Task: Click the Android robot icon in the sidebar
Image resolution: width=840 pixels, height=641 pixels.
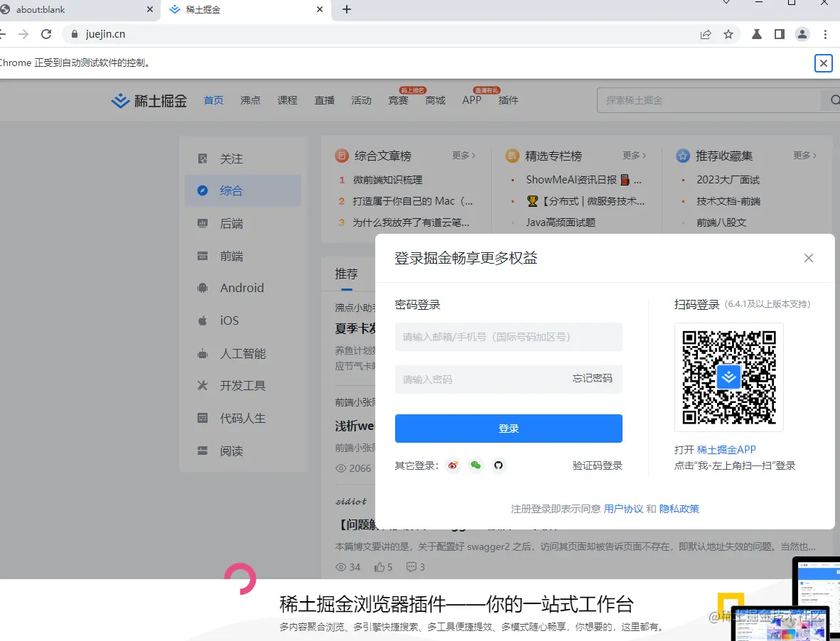Action: pos(203,288)
